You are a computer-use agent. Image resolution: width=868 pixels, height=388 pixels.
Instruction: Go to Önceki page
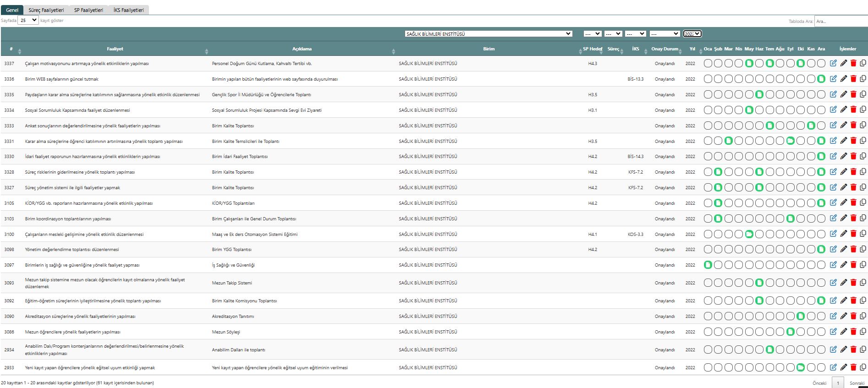[819, 383]
